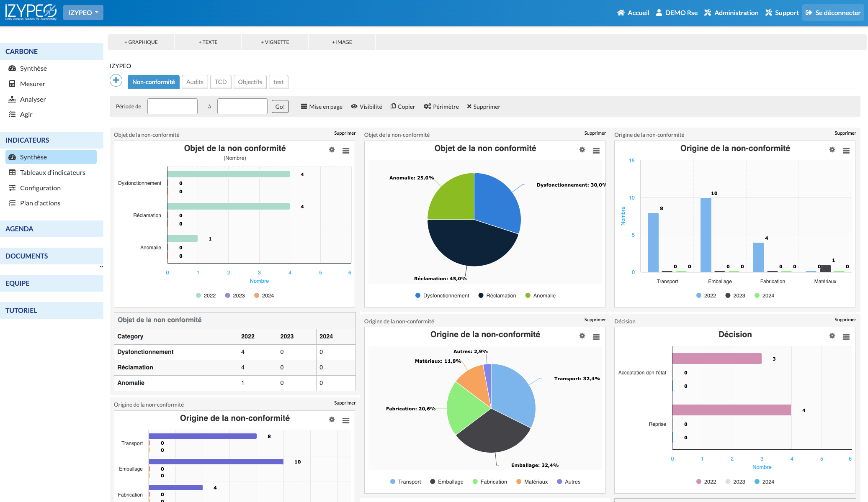Screen dimensions: 868x502
Task: Open hamburger menu on Objet pie chart
Action: click(596, 151)
